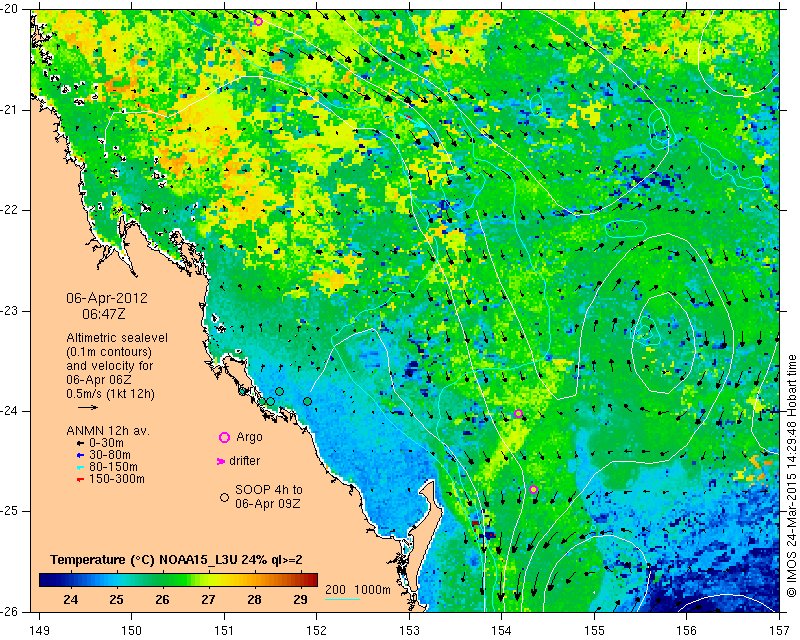
Task: Click the '155' longitude axis label
Action: [x=594, y=631]
